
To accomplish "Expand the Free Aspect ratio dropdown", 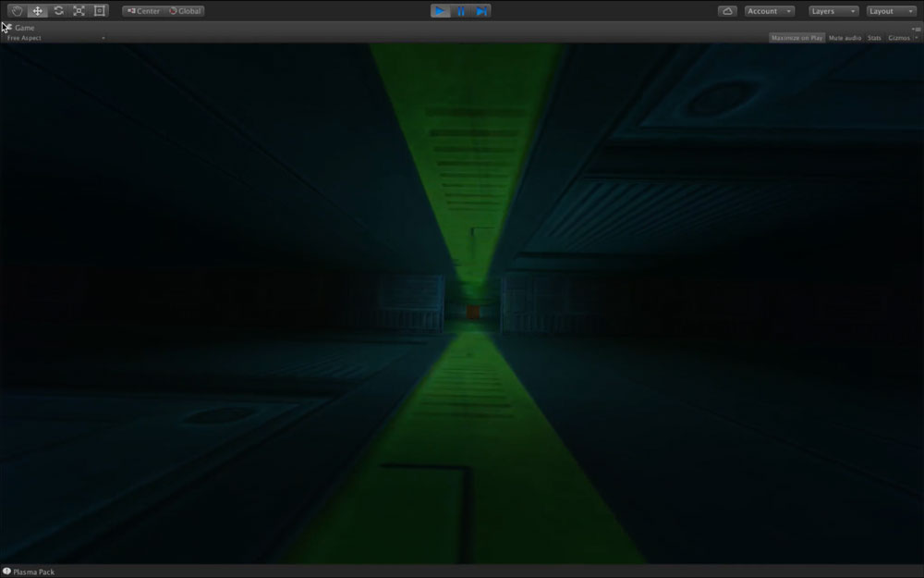I will (55, 38).
